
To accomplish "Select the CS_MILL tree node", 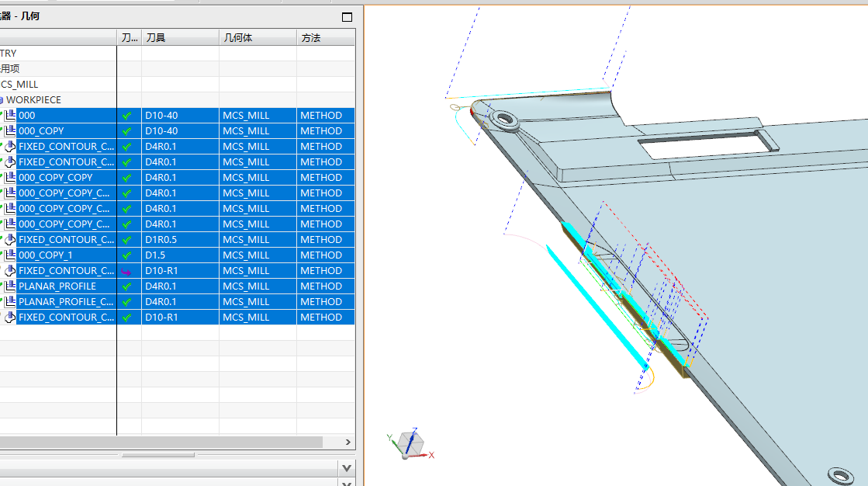I will [x=19, y=84].
